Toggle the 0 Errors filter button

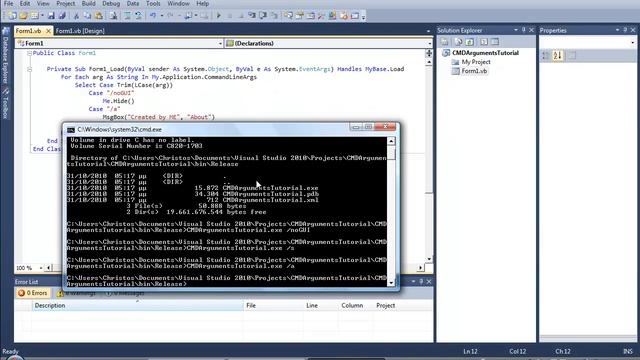(33, 293)
